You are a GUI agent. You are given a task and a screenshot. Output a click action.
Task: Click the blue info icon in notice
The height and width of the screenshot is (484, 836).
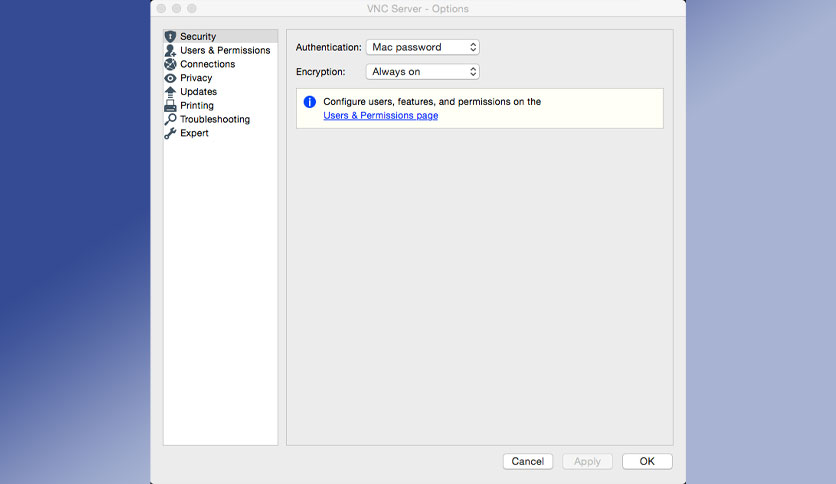[x=310, y=102]
